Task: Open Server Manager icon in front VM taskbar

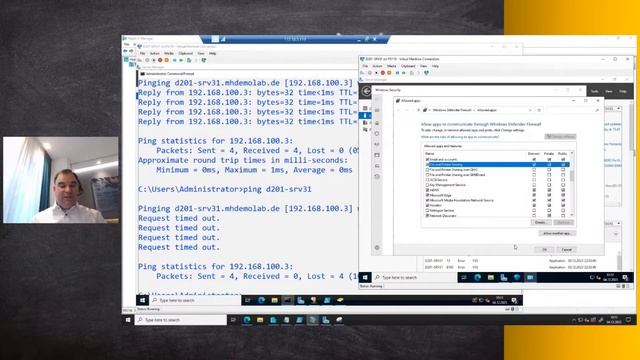Action: [504, 278]
